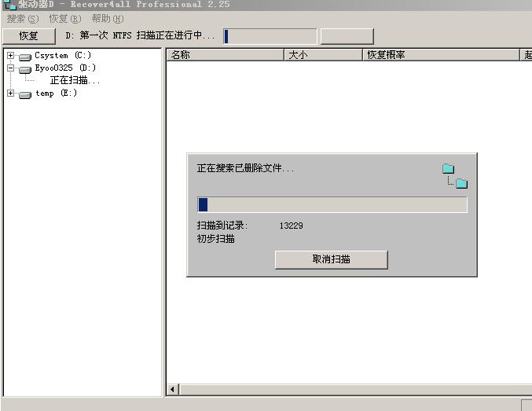
Task: Click the D: 第一次 NTFS 扫描正在进行中 status text
Action: 140,35
